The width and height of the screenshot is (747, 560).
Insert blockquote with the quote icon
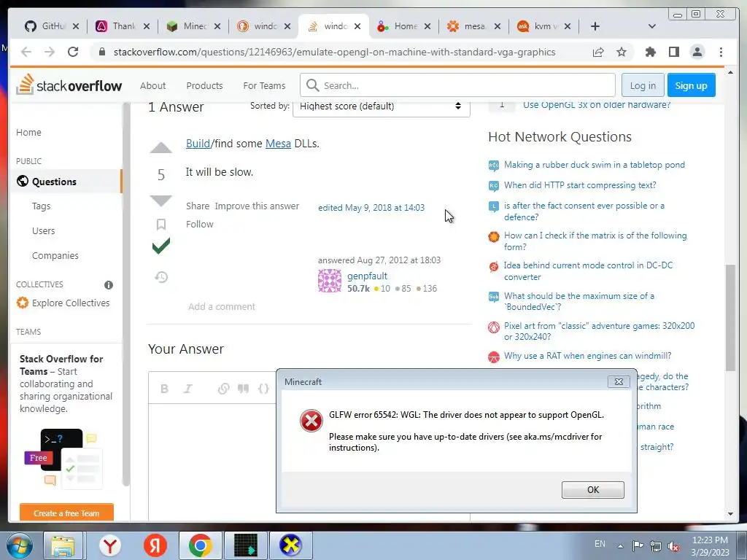[244, 389]
